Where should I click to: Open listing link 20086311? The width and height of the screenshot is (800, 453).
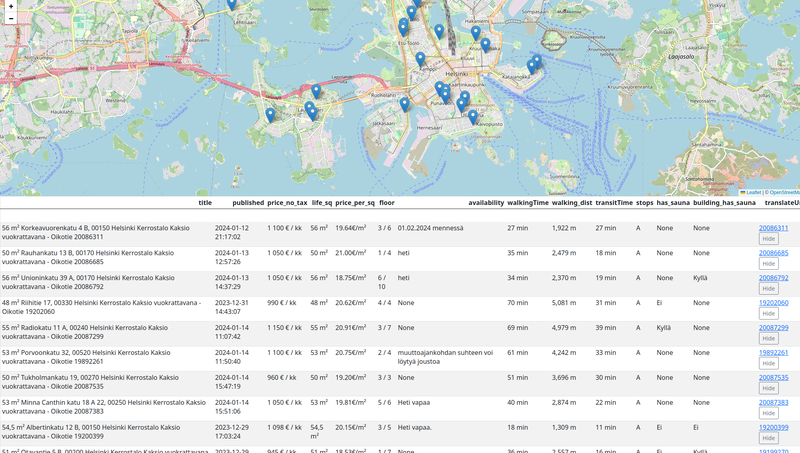click(x=773, y=228)
